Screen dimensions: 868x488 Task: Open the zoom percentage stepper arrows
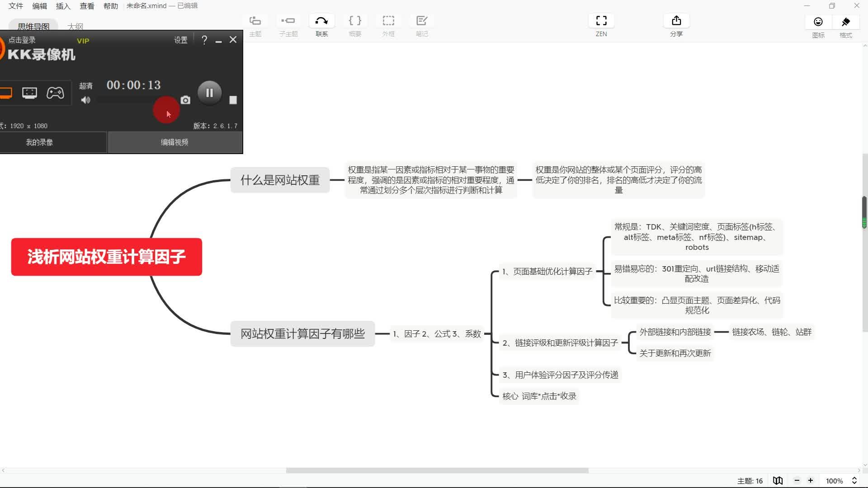tap(854, 481)
